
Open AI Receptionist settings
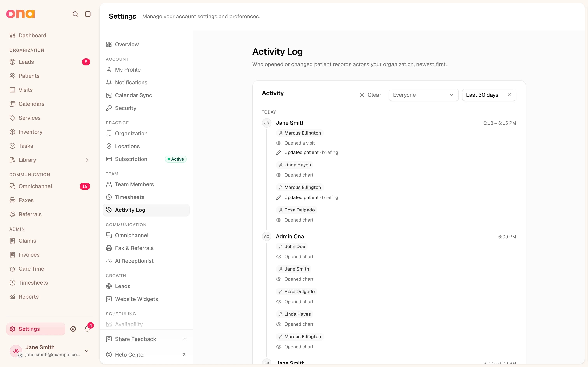coord(146,261)
